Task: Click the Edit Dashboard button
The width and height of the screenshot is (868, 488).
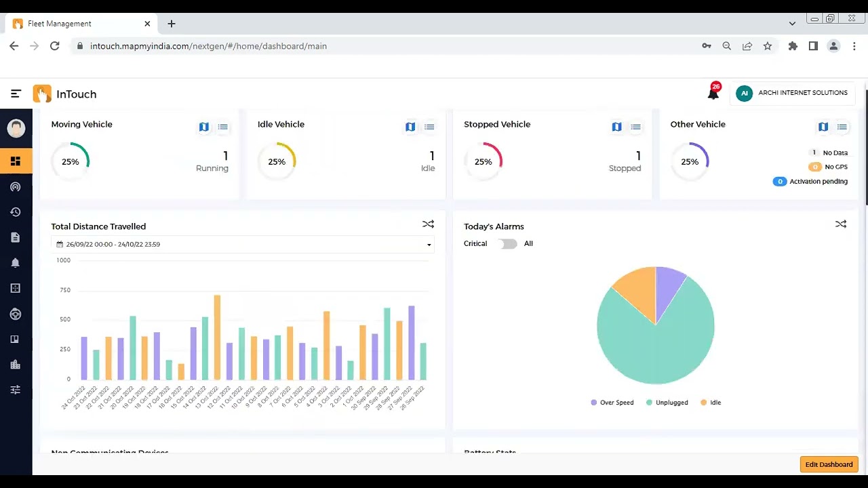Action: tap(829, 464)
